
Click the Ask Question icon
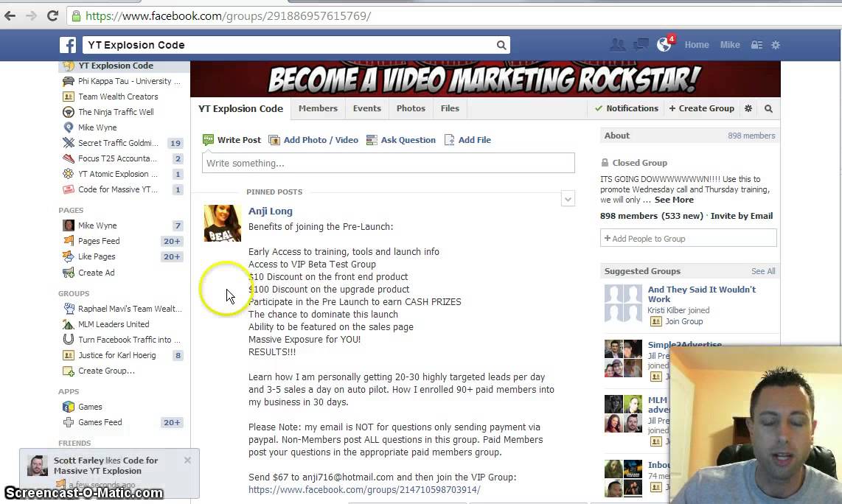click(x=372, y=140)
